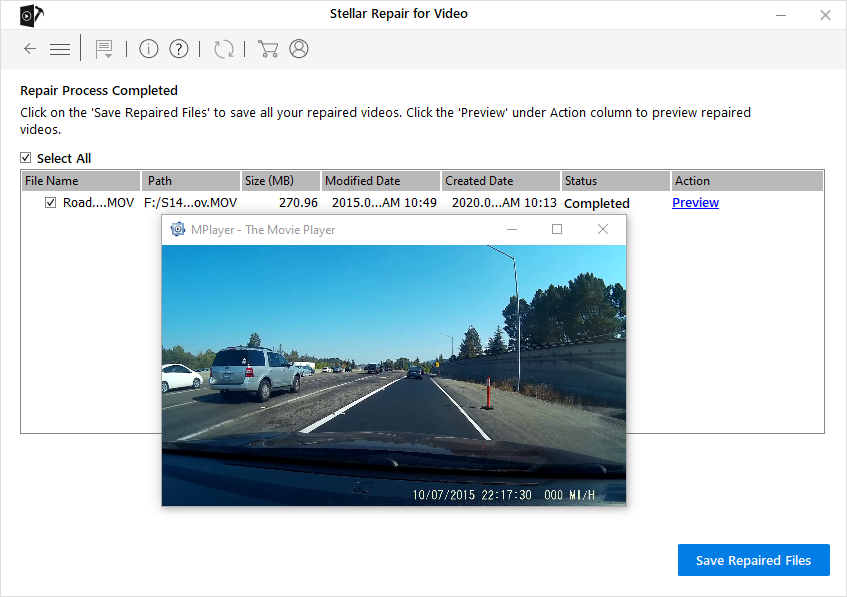Screen dimensions: 847x597
Task: Open the buy online cart icon
Action: point(267,49)
